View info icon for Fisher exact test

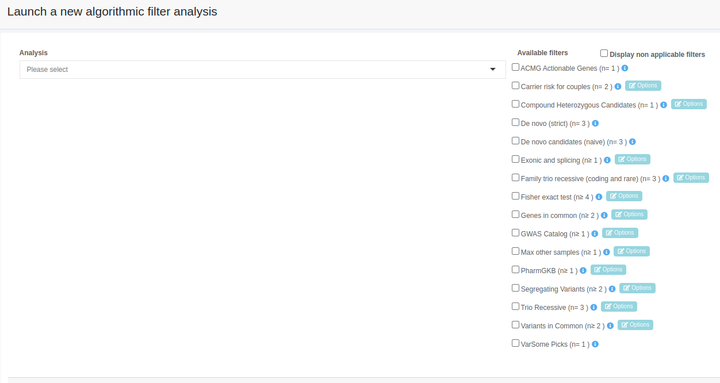[599, 197]
